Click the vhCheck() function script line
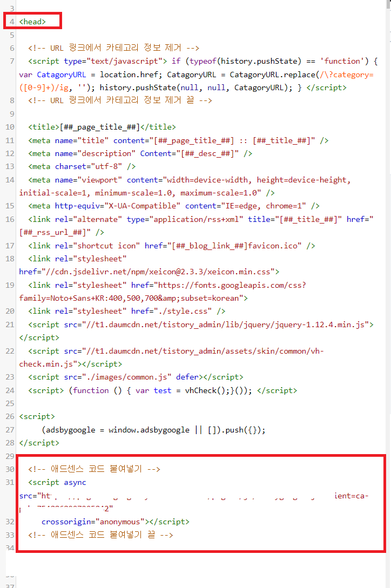 (163, 391)
